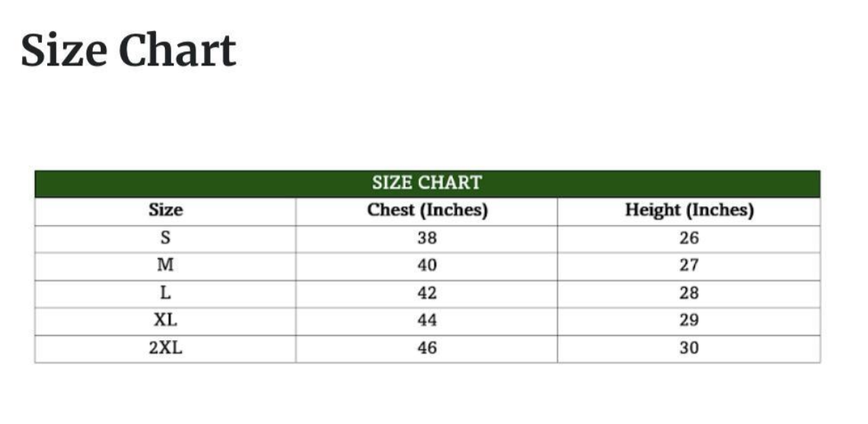Select chest value 46 cell
Screen dimensions: 868x424
(427, 348)
